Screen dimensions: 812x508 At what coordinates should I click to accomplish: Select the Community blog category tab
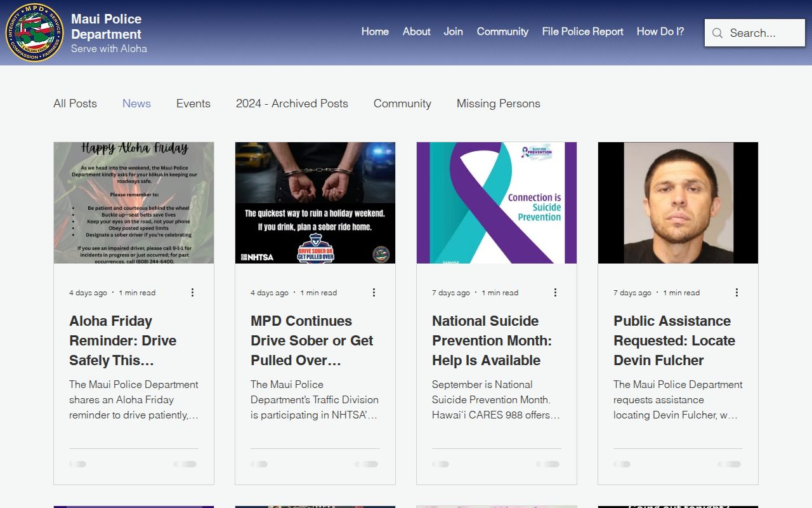[402, 104]
